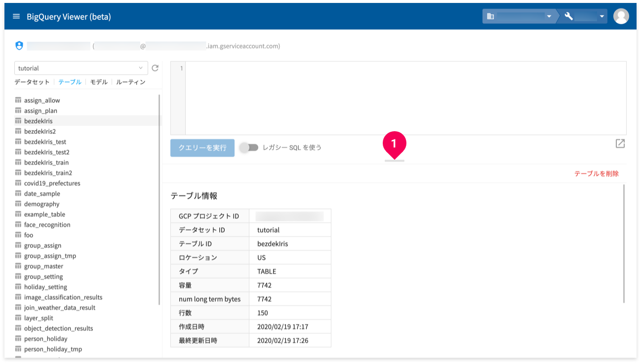
Task: Toggle レガシー SQL を使う switch
Action: click(x=249, y=147)
